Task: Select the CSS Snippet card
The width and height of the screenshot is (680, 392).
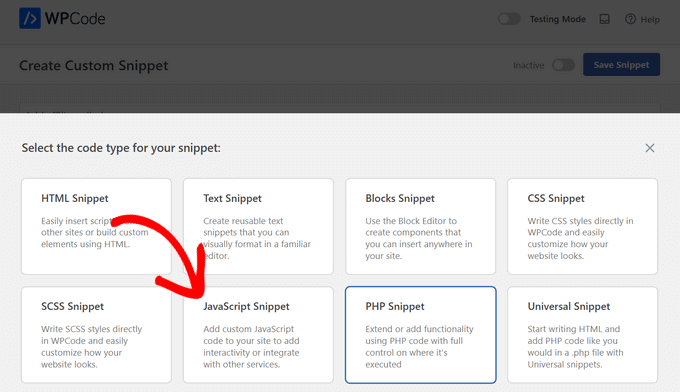Action: click(x=582, y=226)
